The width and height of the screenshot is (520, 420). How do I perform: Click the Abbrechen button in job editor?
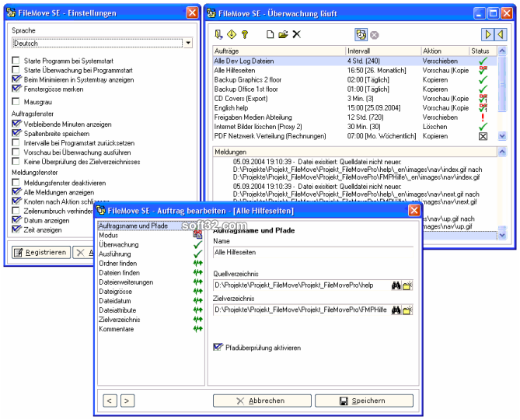click(x=262, y=401)
